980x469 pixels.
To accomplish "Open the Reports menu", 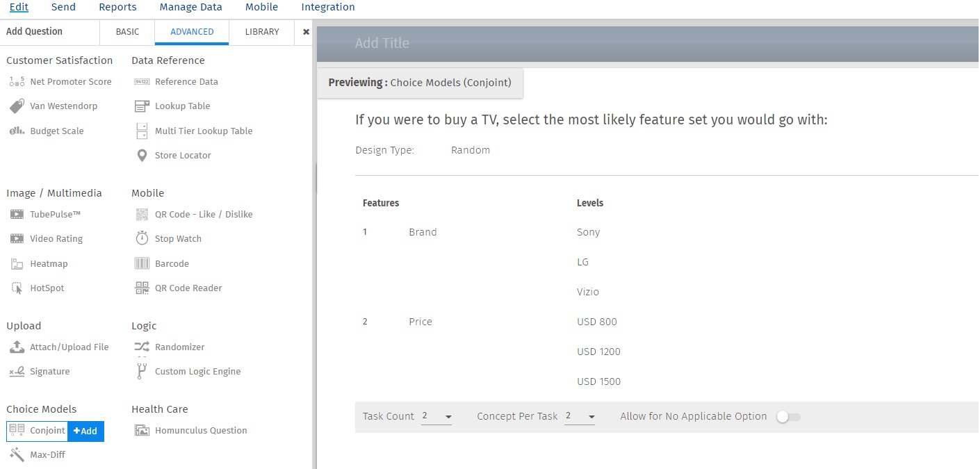I will click(x=117, y=7).
